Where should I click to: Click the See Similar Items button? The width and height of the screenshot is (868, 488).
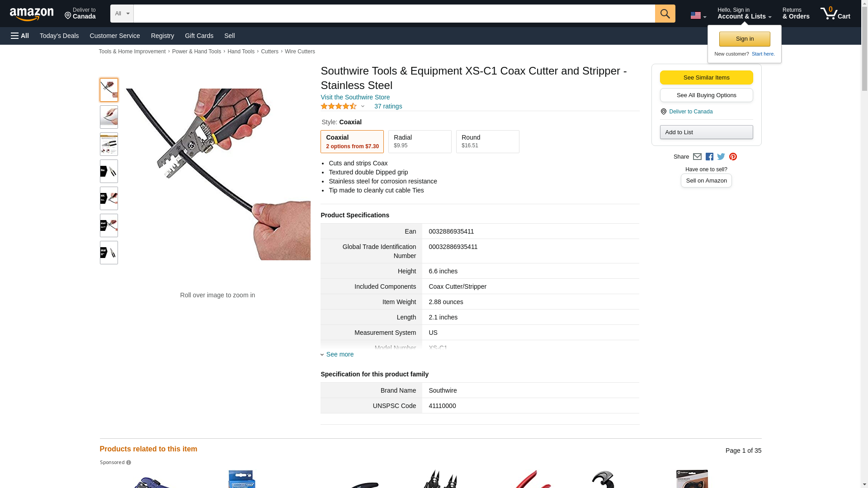point(706,77)
